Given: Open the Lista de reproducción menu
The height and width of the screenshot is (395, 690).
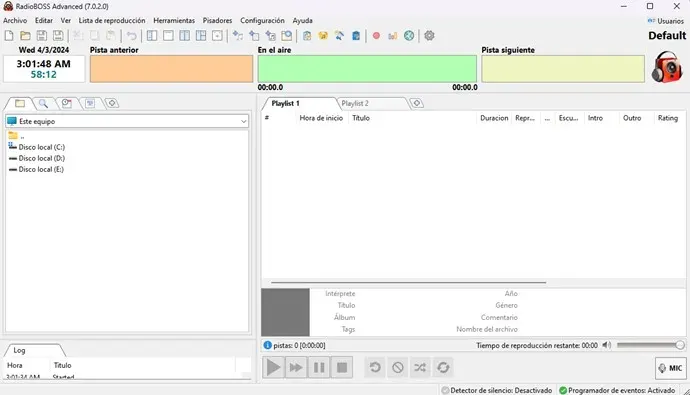Looking at the screenshot, I should (x=112, y=20).
